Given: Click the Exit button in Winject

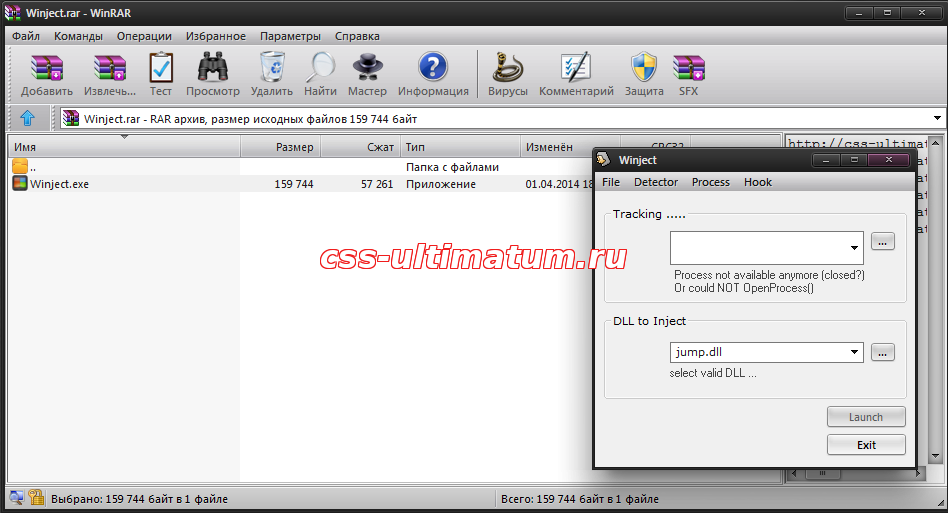Looking at the screenshot, I should [866, 445].
